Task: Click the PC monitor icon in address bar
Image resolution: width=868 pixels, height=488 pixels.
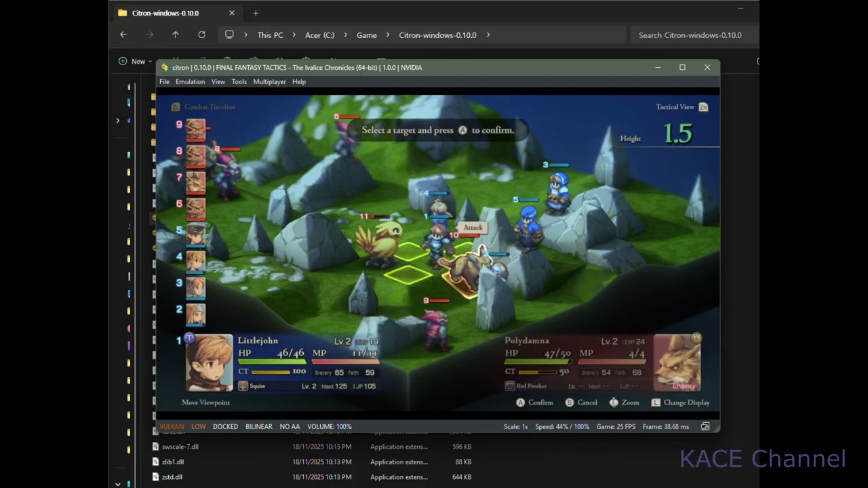Action: tap(229, 35)
